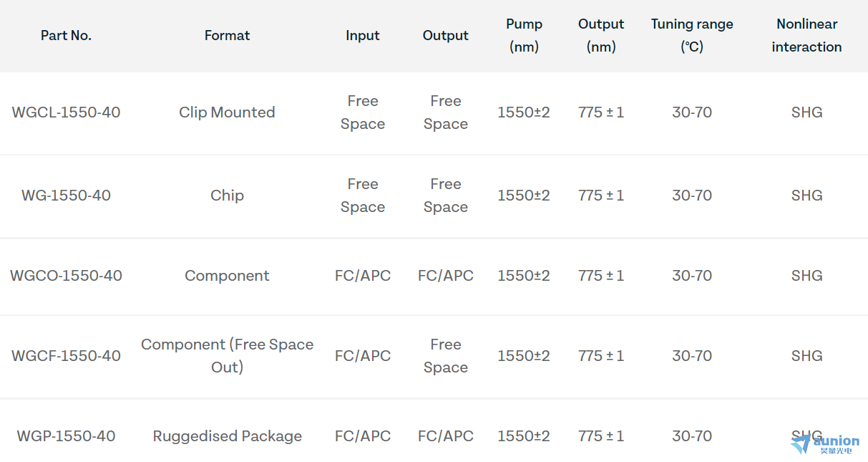Click the Format column header
Viewport: 868px width, 462px height.
(x=227, y=35)
